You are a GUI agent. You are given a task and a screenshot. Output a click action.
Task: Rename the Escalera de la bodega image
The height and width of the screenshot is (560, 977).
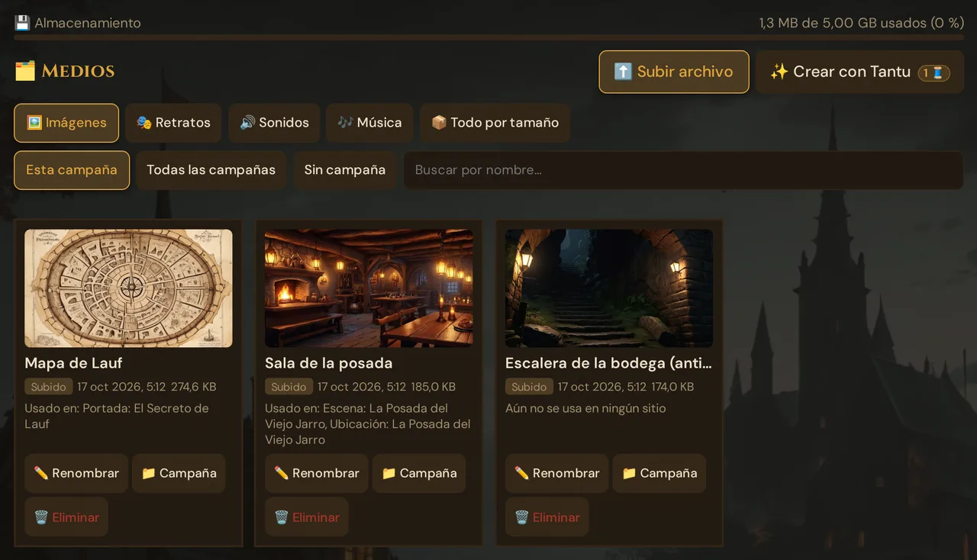click(557, 473)
